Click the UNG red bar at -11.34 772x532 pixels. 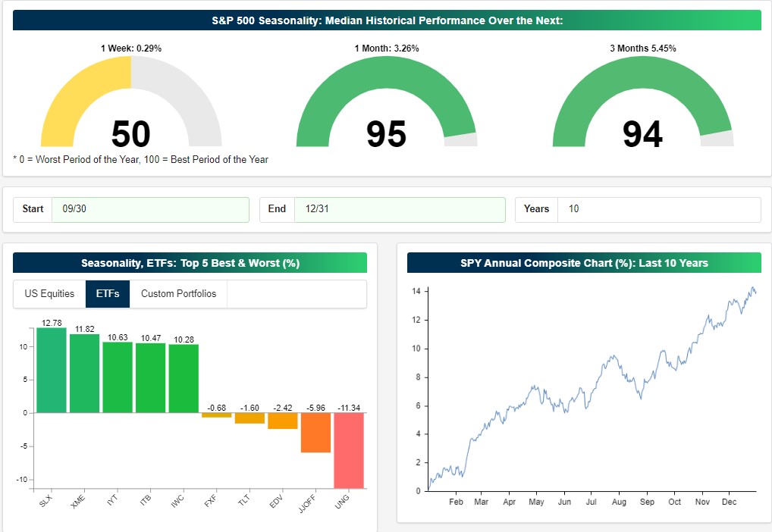pyautogui.click(x=349, y=450)
